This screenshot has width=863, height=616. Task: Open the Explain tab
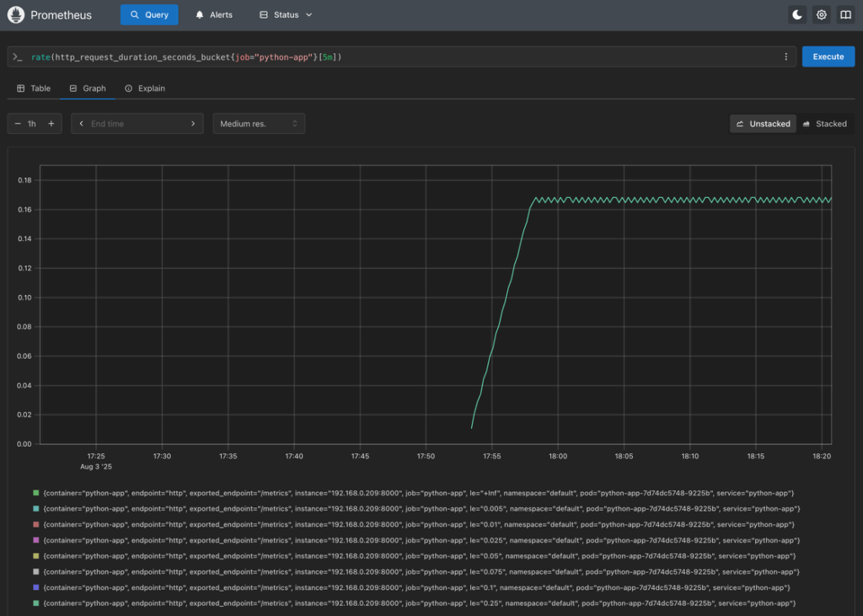pyautogui.click(x=145, y=88)
